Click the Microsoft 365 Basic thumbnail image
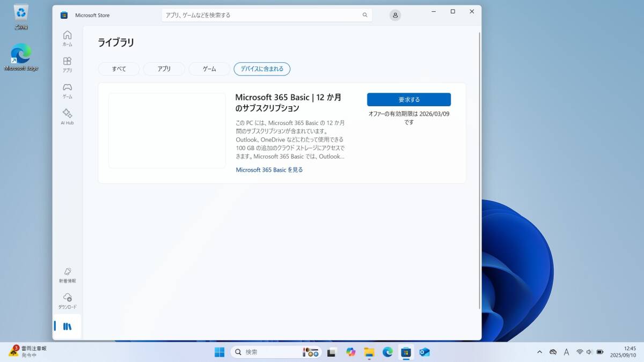The image size is (644, 362). point(167,130)
